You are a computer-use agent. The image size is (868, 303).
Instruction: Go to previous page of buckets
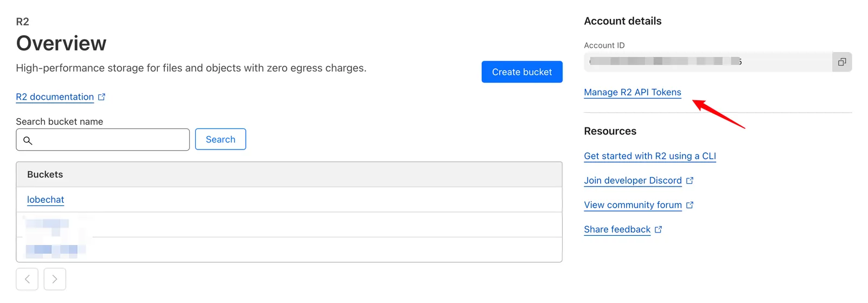tap(27, 279)
